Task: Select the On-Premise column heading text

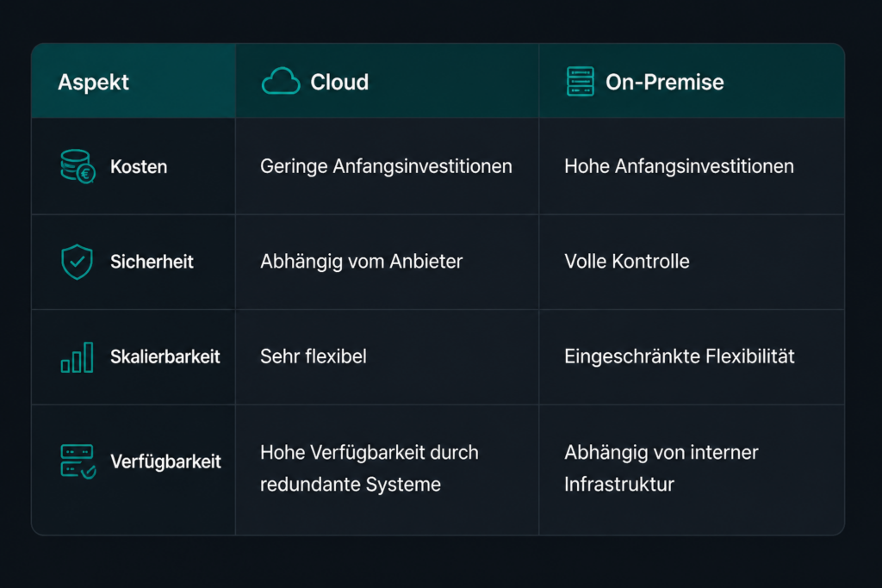Action: [x=664, y=82]
